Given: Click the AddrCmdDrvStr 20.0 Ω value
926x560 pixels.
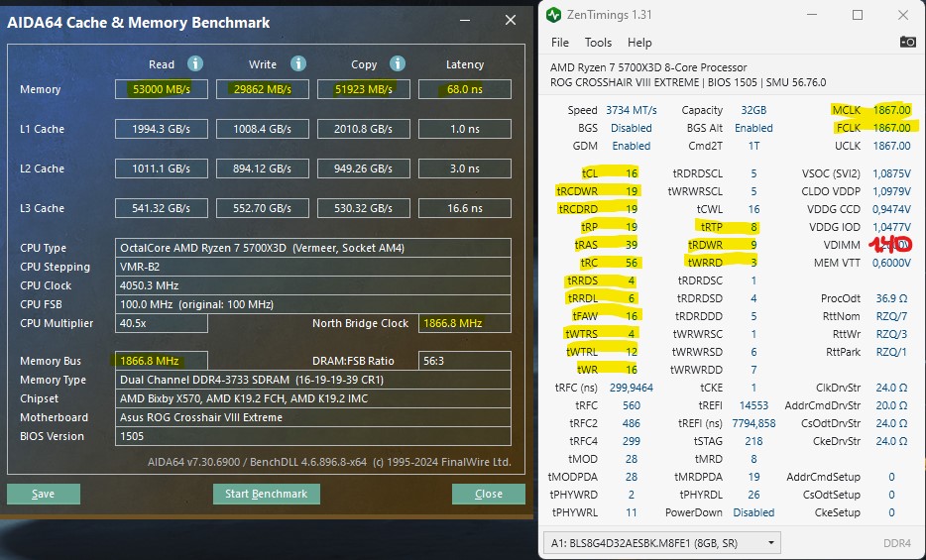Looking at the screenshot, I should (x=891, y=405).
